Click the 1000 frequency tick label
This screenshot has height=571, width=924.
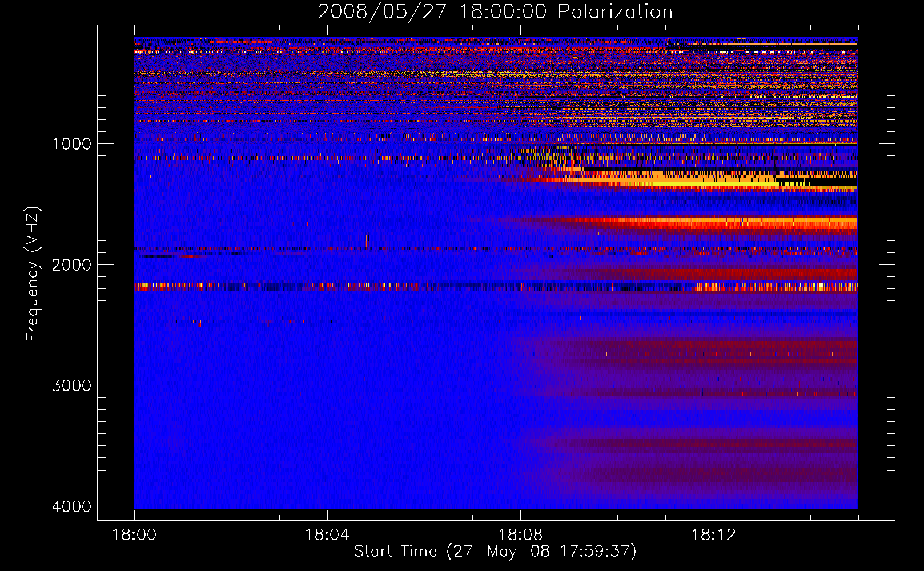(x=71, y=143)
